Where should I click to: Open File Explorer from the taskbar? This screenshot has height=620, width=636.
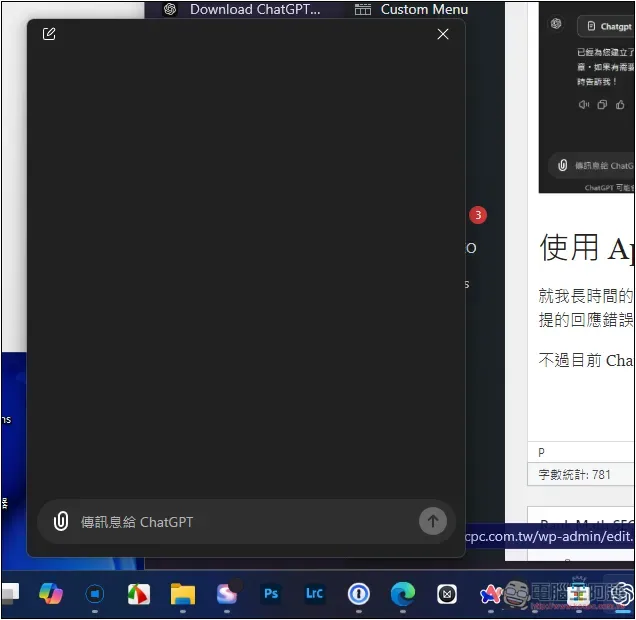click(x=183, y=594)
